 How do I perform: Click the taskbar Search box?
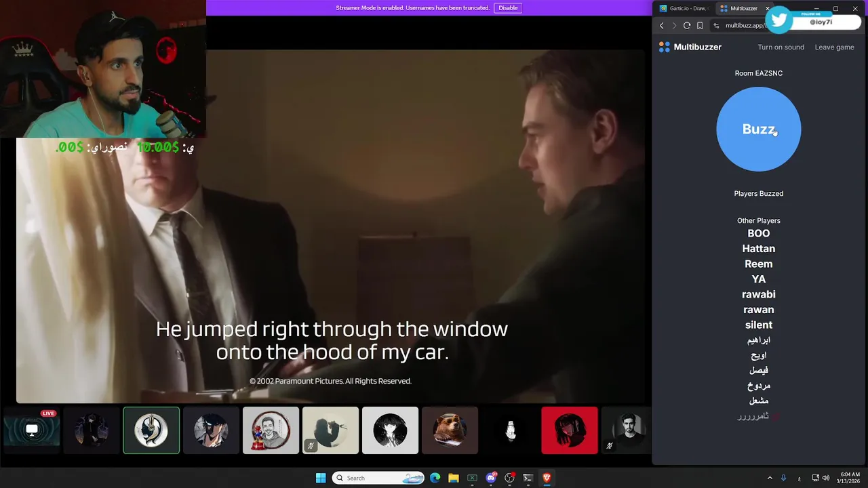(378, 478)
